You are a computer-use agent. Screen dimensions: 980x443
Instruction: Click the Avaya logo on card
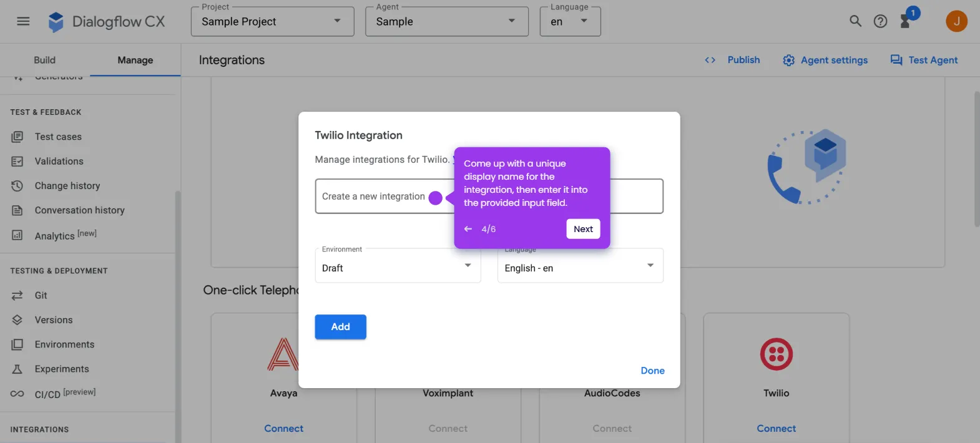pyautogui.click(x=283, y=354)
